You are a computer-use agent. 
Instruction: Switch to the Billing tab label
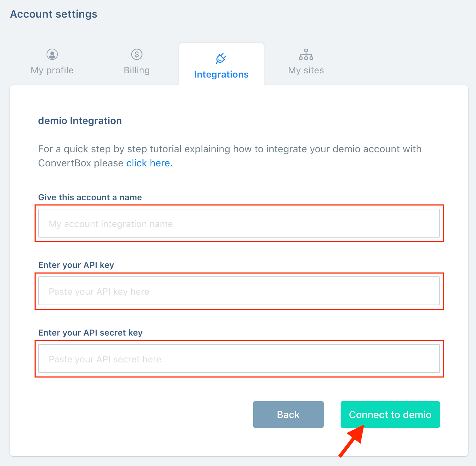pyautogui.click(x=137, y=70)
